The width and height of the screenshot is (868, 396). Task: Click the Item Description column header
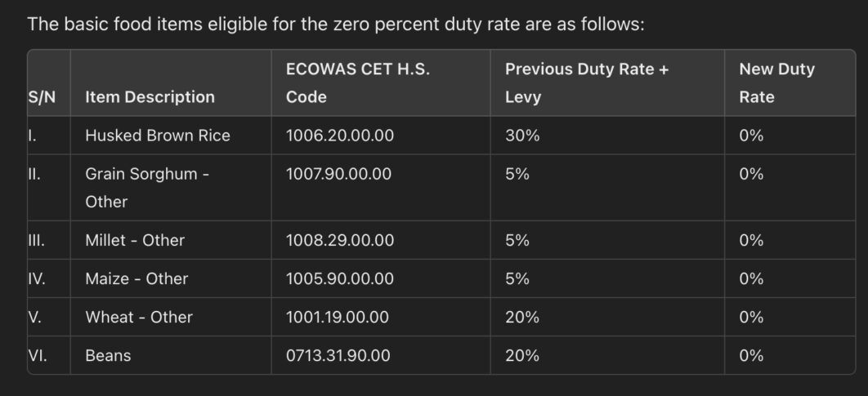[150, 97]
